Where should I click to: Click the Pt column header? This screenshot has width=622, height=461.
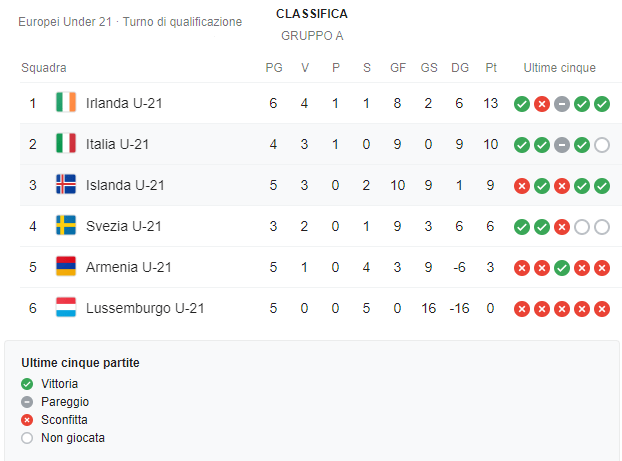tap(491, 68)
